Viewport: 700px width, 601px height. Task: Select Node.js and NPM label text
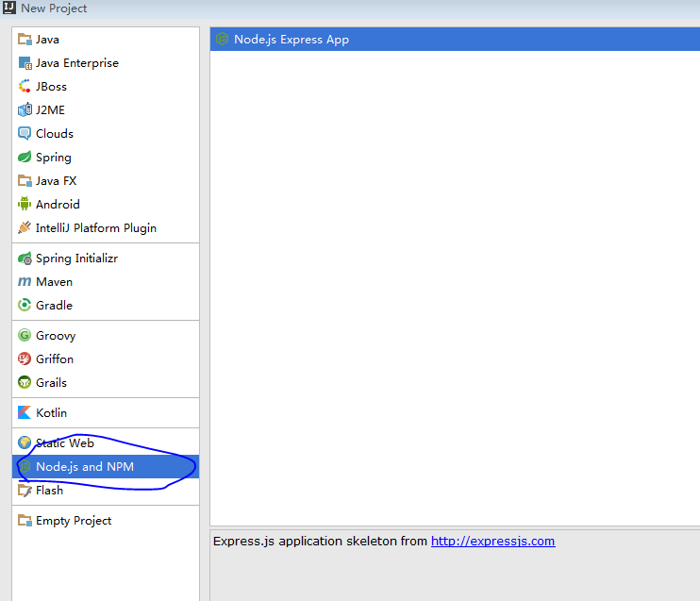pos(85,467)
